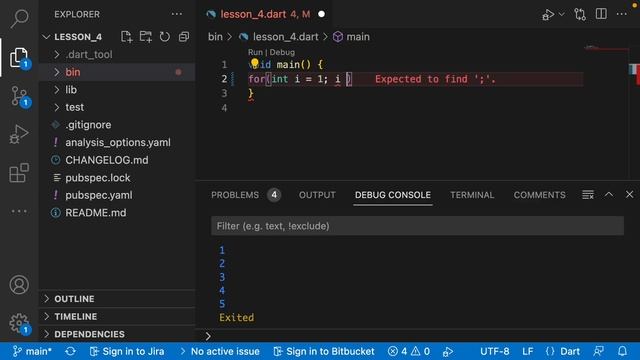
Task: Open the Extensions view
Action: pos(19,173)
